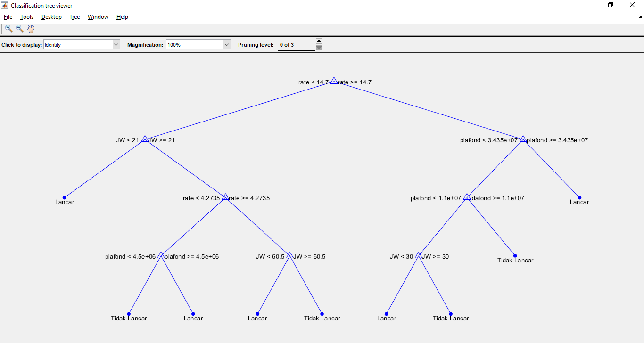Click the rate < 4.2735 node triangle

pyautogui.click(x=225, y=197)
